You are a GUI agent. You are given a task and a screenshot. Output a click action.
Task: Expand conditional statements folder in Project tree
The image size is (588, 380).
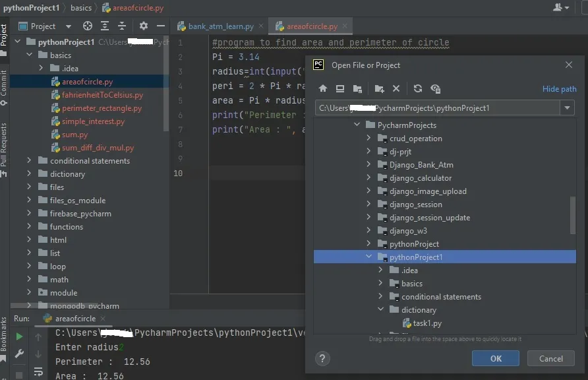click(29, 160)
